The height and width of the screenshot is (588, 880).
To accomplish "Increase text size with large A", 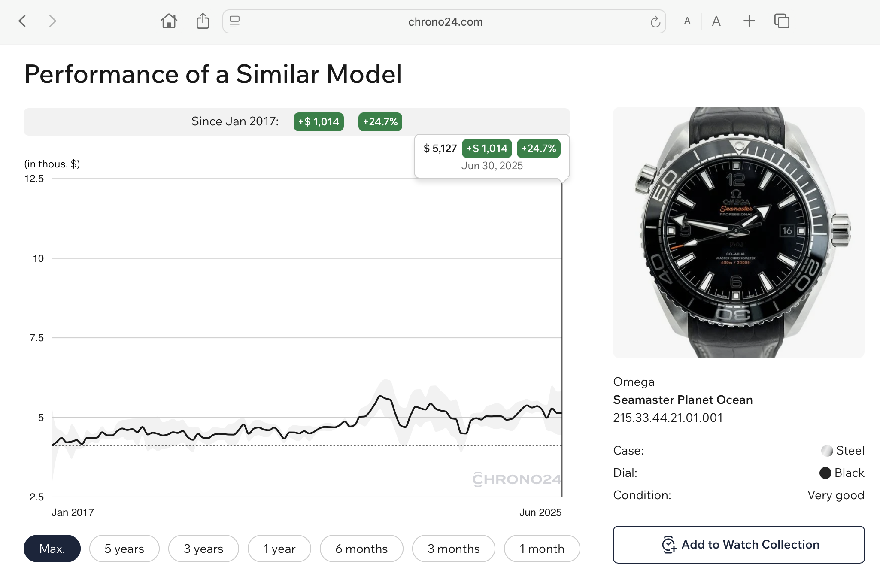I will click(x=716, y=21).
